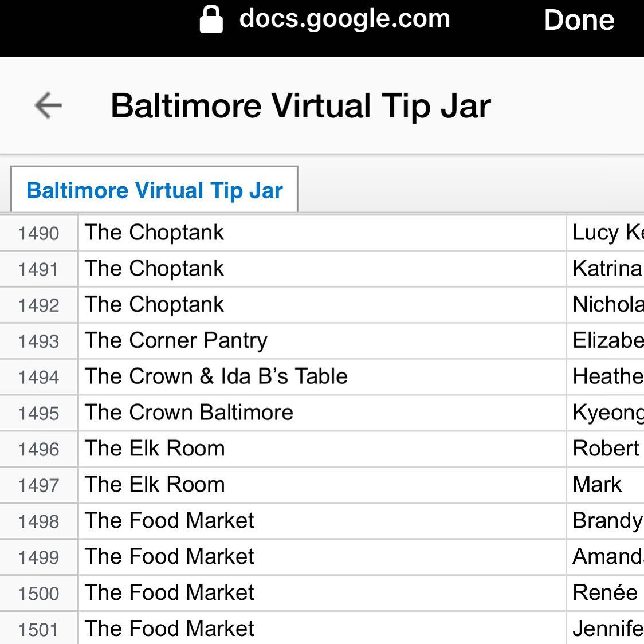The image size is (644, 644).
Task: Tap the Done button
Action: coord(579,19)
